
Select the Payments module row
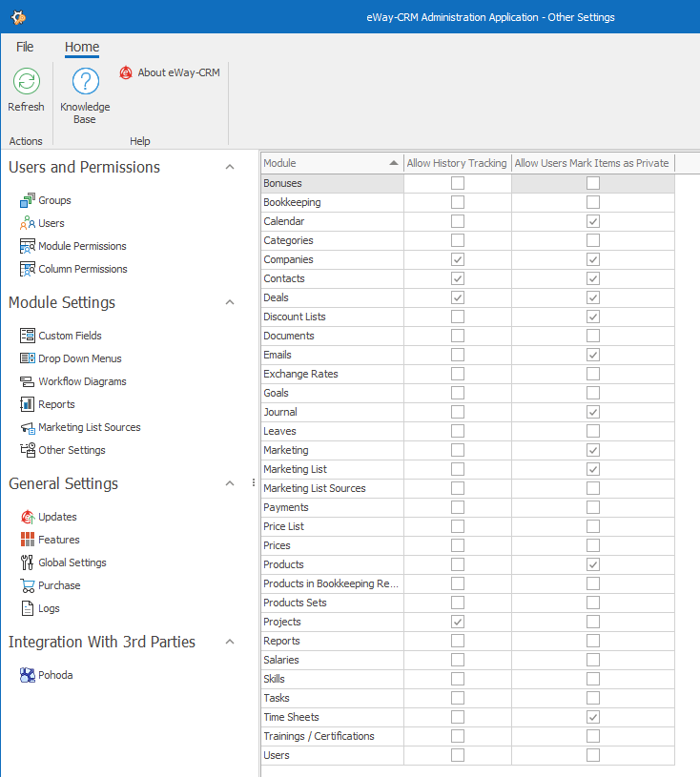click(467, 507)
